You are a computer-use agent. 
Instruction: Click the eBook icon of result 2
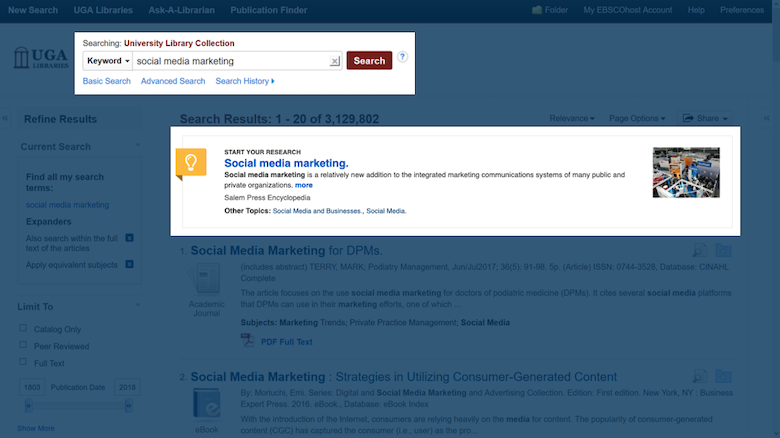point(206,403)
